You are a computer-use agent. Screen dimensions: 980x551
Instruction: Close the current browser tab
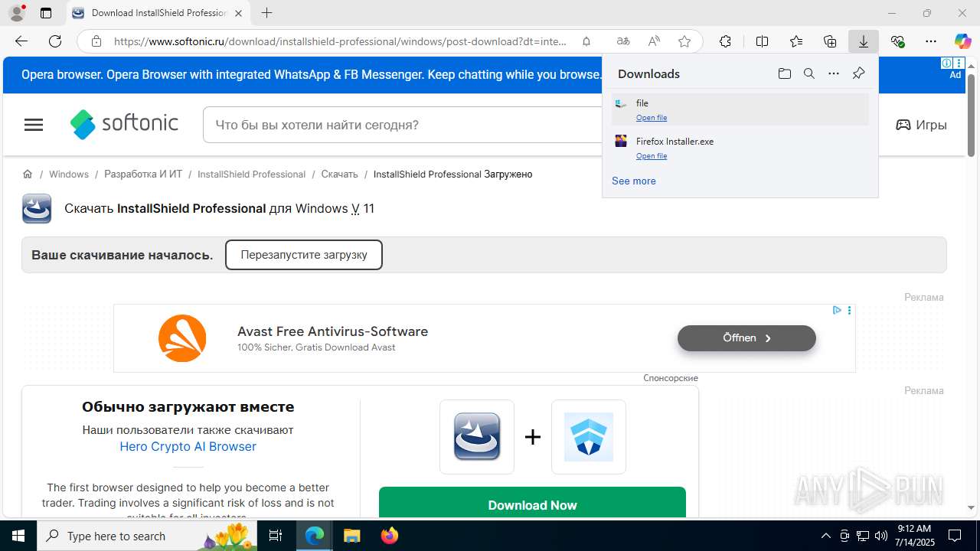point(238,13)
